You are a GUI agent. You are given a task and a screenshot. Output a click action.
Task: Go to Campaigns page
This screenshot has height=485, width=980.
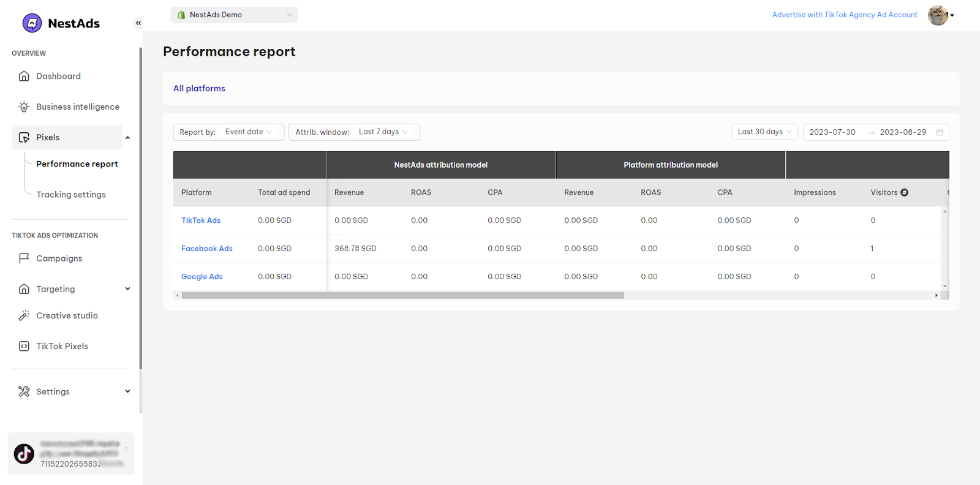tap(59, 258)
